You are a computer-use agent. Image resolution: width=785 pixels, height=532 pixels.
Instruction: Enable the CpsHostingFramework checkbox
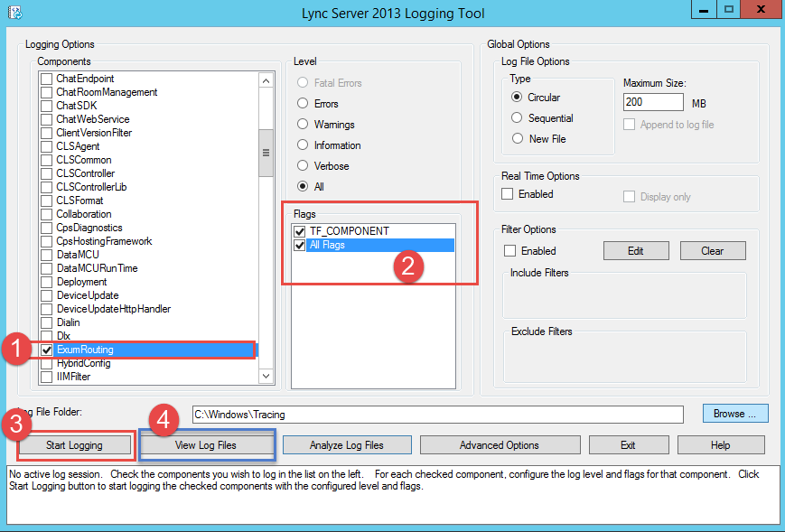[47, 241]
